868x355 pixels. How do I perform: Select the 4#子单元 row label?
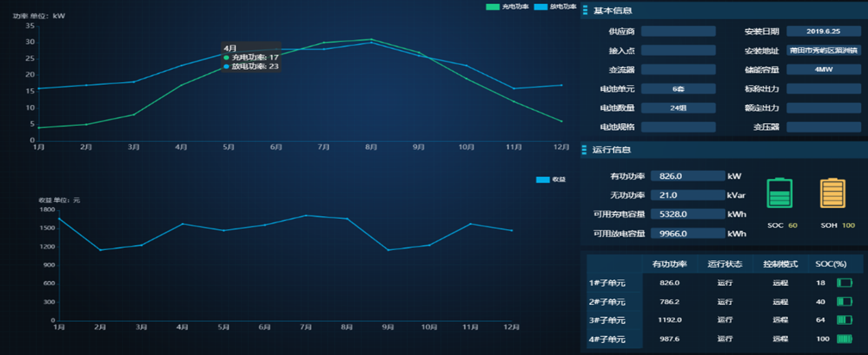click(x=607, y=339)
